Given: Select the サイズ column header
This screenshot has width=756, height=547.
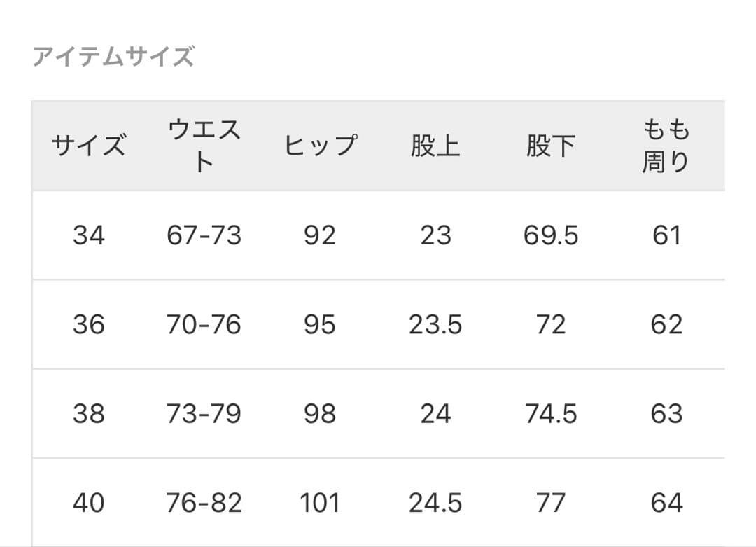Looking at the screenshot, I should 89,146.
